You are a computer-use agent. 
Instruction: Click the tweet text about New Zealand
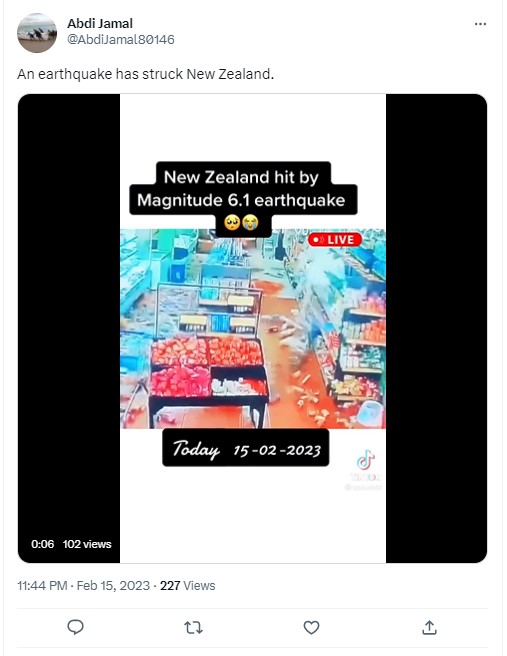tap(146, 74)
